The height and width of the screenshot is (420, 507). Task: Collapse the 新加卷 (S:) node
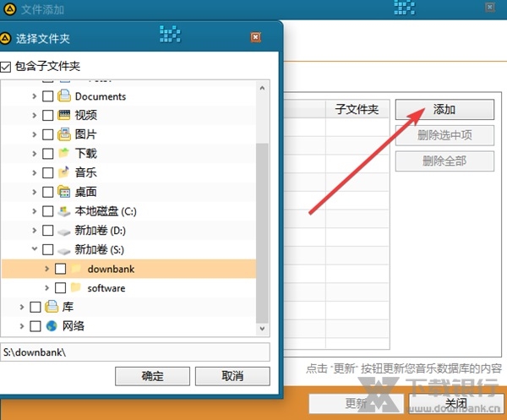(x=35, y=248)
